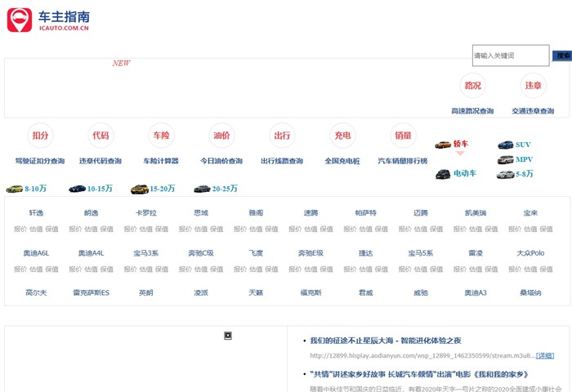Open the 车险 insurance calculator icon
Viewport: 572px width, 392px height.
pos(161,136)
